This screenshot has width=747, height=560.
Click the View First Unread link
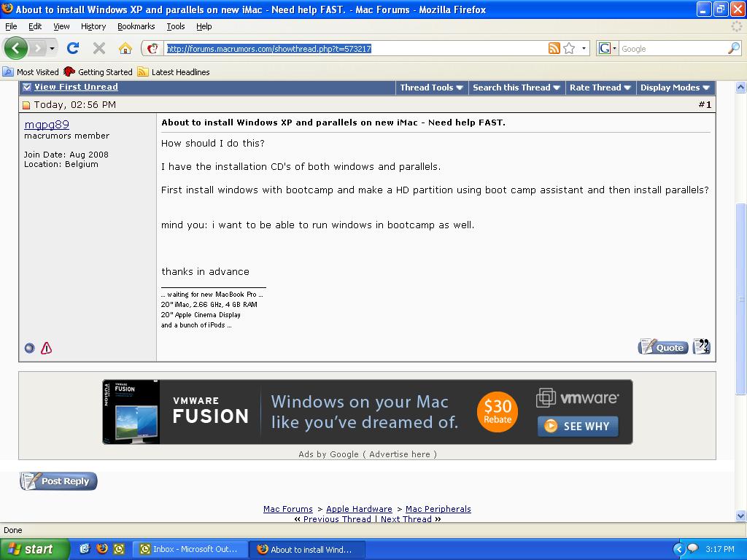tap(76, 87)
